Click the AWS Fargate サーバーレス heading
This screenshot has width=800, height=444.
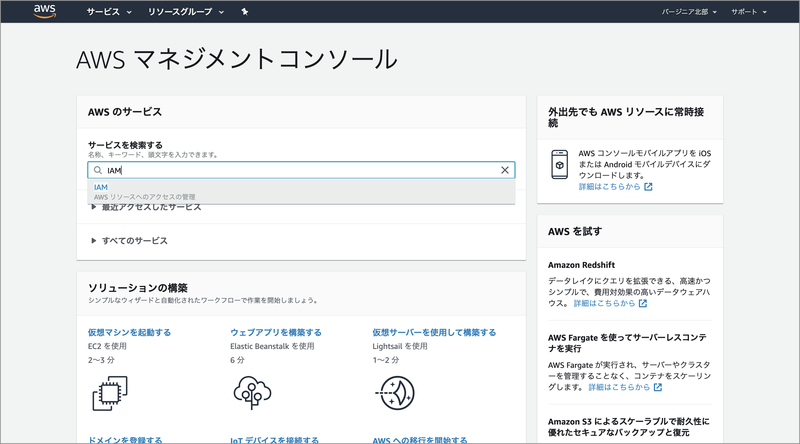click(627, 343)
